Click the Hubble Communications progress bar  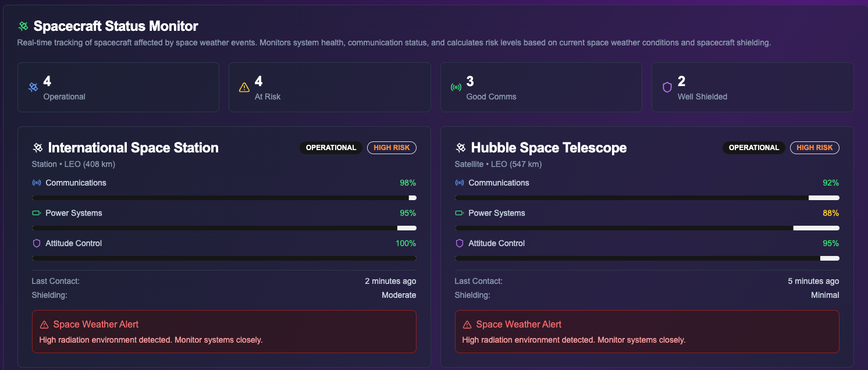pos(647,198)
